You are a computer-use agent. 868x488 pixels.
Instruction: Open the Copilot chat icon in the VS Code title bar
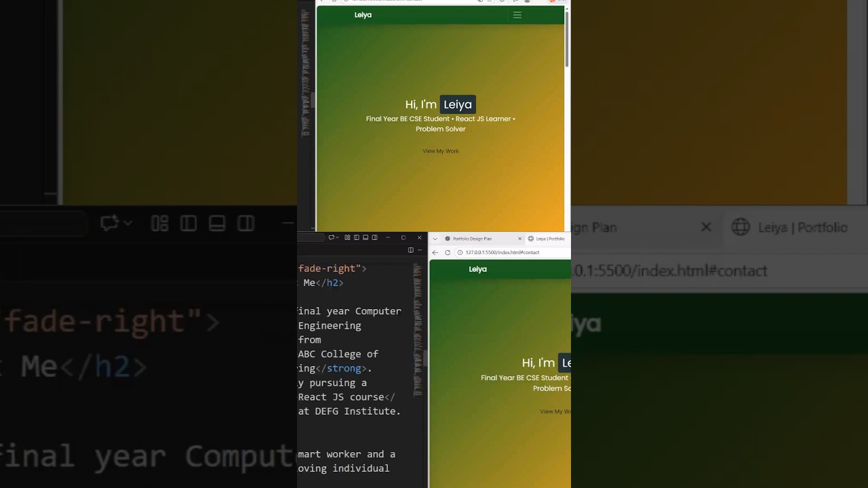331,238
